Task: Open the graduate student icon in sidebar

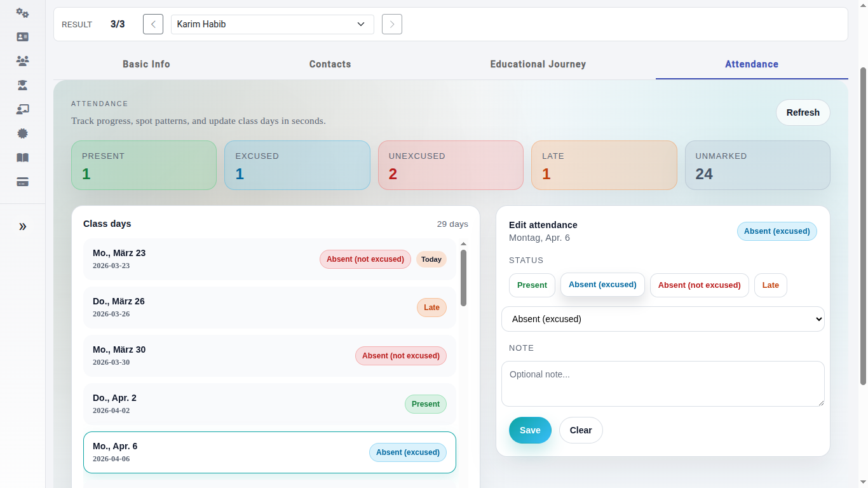Action: click(22, 85)
